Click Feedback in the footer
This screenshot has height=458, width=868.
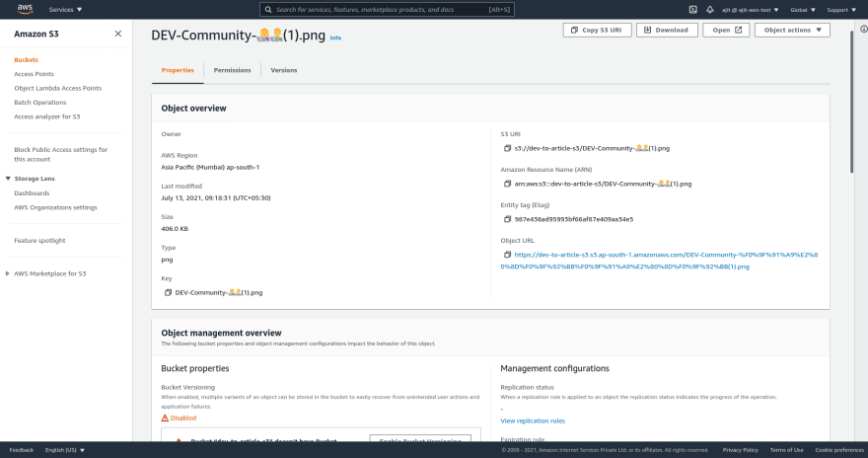(21, 450)
